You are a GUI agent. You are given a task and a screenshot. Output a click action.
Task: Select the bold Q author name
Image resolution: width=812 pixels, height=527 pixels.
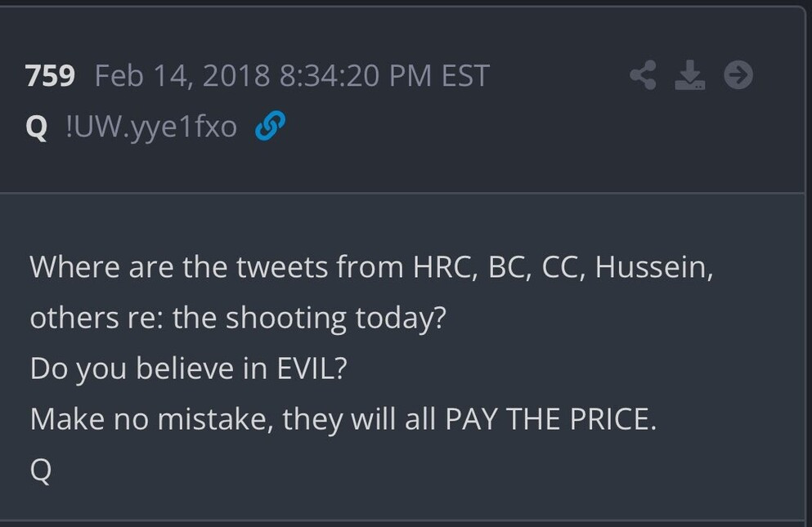37,127
